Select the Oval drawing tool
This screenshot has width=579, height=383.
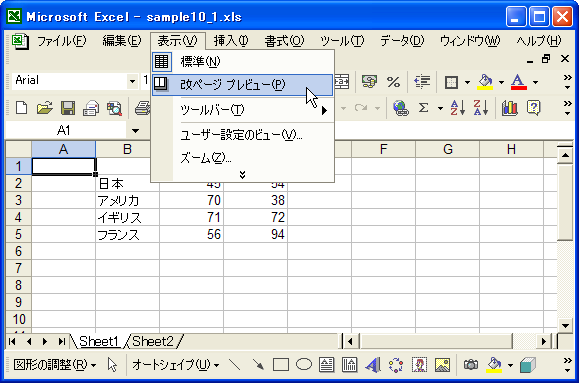(304, 365)
